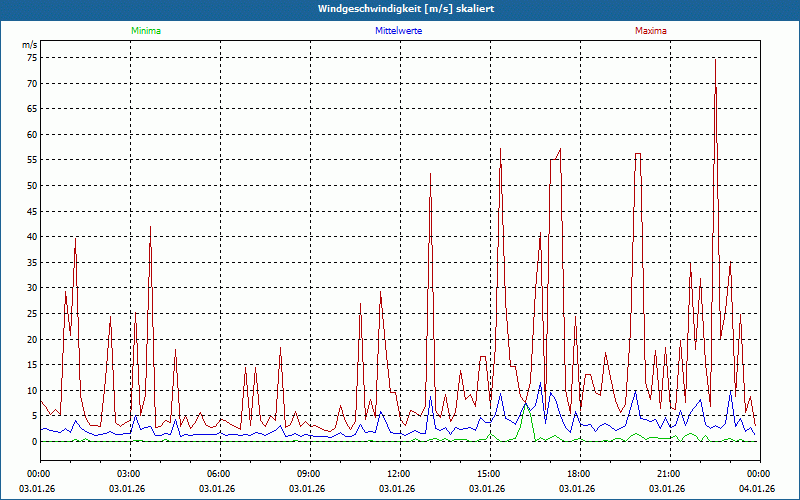The height and width of the screenshot is (500, 800).
Task: Click the 50 tick on y-axis
Action: pos(31,186)
